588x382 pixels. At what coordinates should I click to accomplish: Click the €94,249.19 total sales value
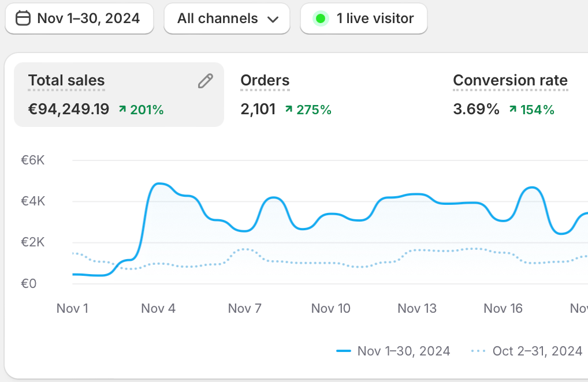coord(69,109)
